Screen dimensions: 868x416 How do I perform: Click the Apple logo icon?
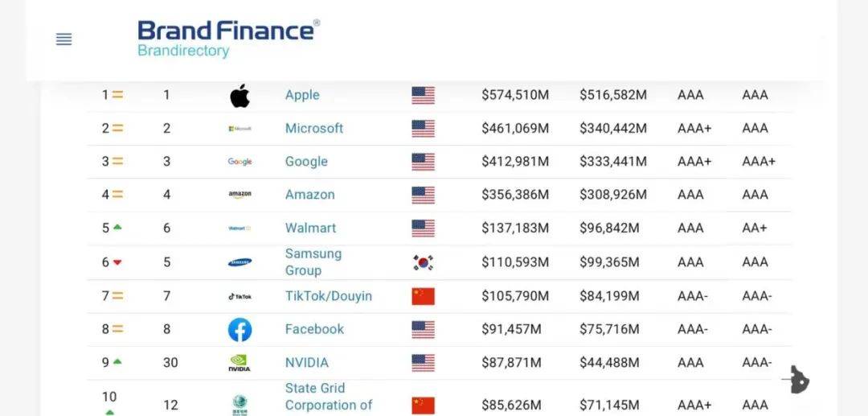(x=240, y=96)
